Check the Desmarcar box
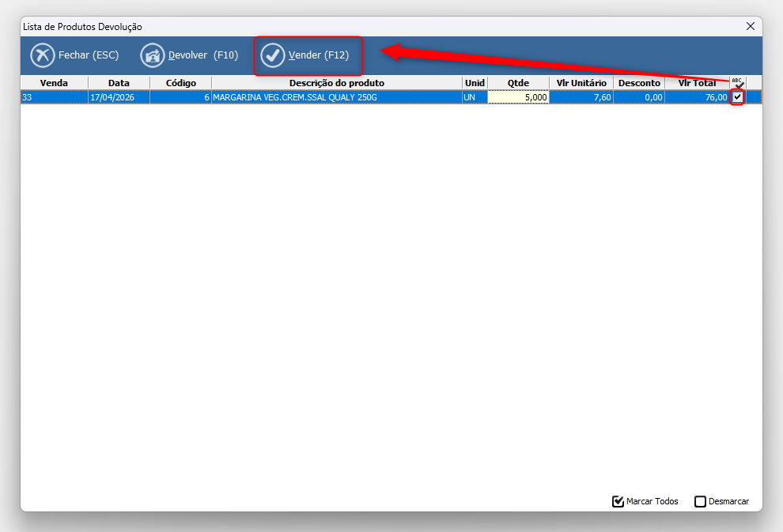This screenshot has width=783, height=532. click(700, 501)
